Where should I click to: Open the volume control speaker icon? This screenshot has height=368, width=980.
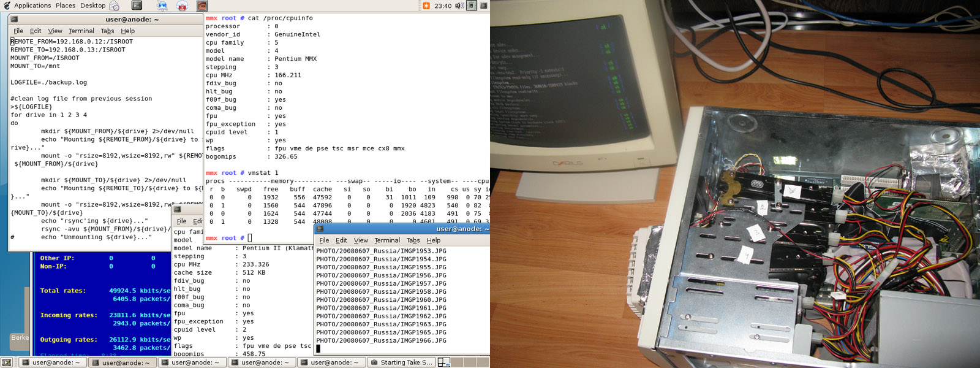[x=459, y=6]
